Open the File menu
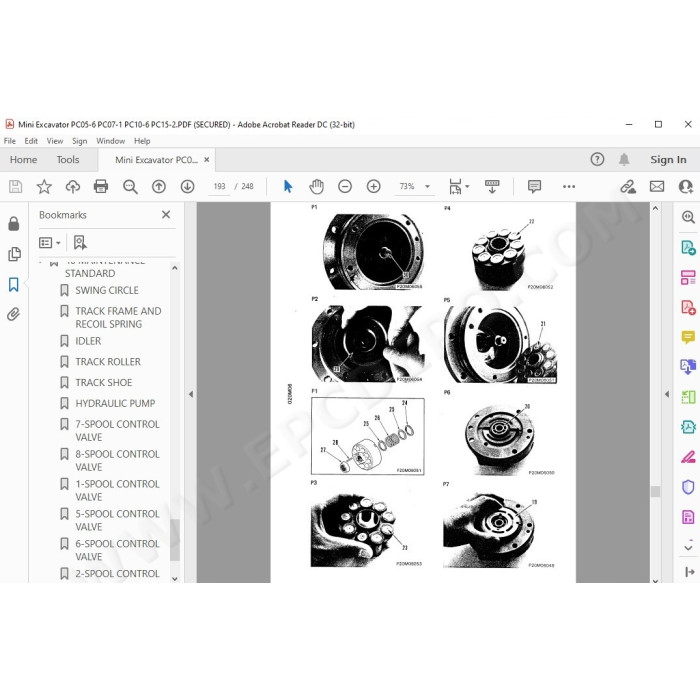Screen dimensions: 700x700 click(x=9, y=141)
